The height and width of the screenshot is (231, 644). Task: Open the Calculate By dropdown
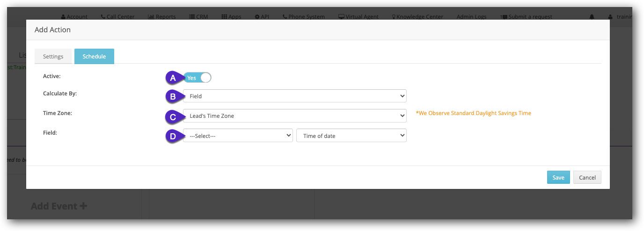[295, 96]
